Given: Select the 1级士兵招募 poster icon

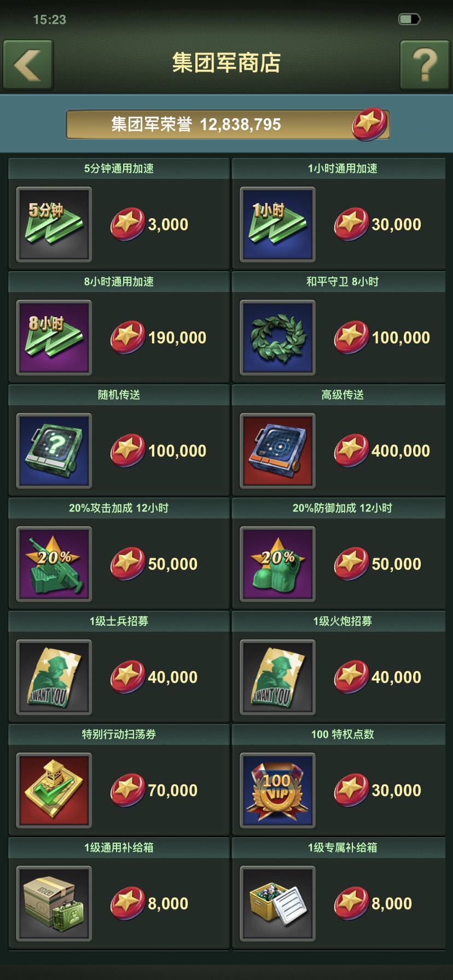Looking at the screenshot, I should coord(54,677).
